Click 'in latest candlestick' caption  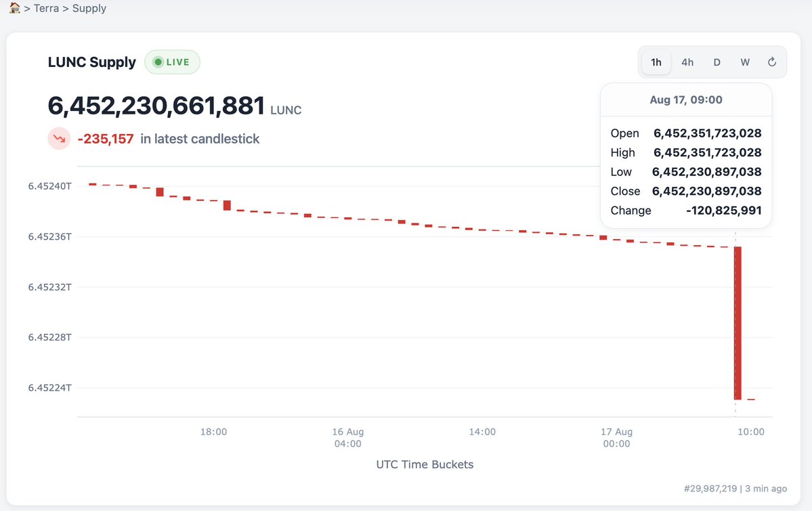pyautogui.click(x=200, y=139)
